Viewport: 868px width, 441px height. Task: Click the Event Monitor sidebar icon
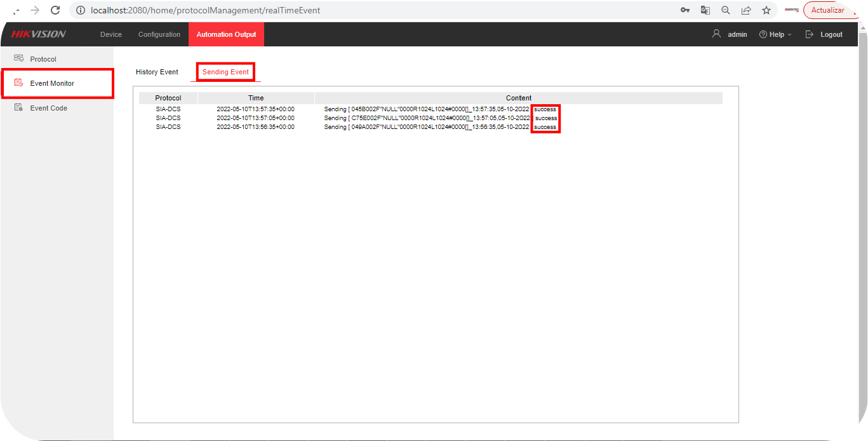[18, 83]
